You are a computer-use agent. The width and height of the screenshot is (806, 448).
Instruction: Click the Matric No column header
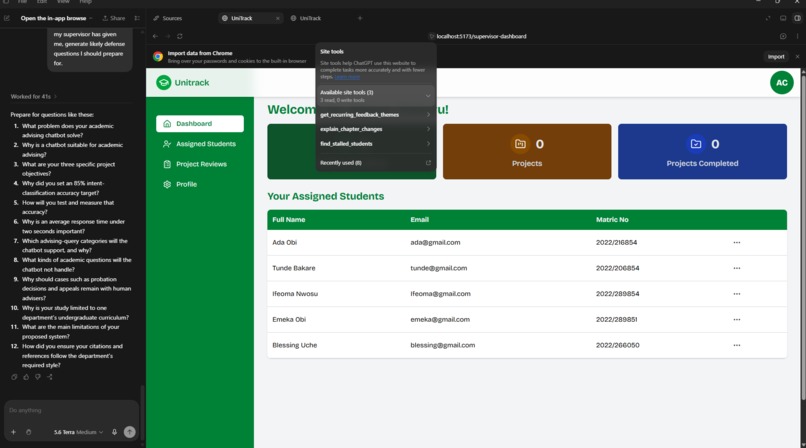[612, 219]
